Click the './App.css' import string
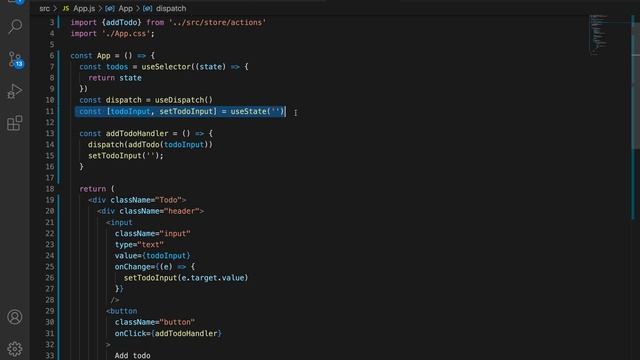The width and height of the screenshot is (640, 360). 126,33
